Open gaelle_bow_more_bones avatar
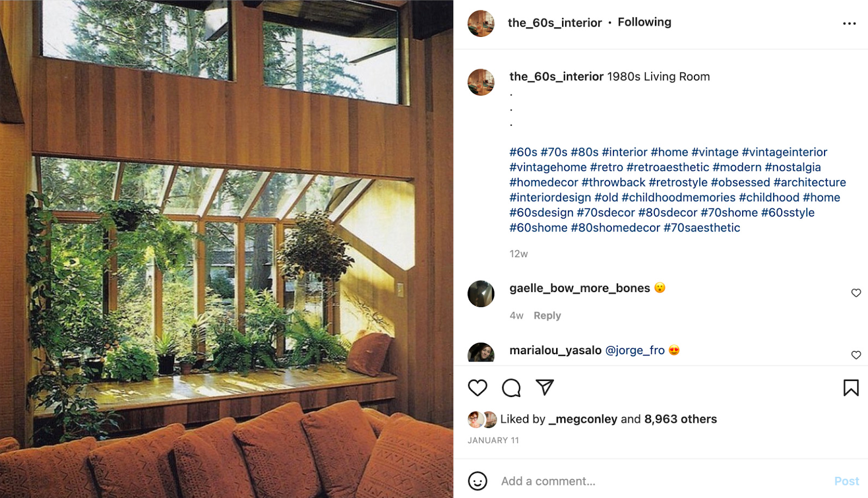 (481, 294)
